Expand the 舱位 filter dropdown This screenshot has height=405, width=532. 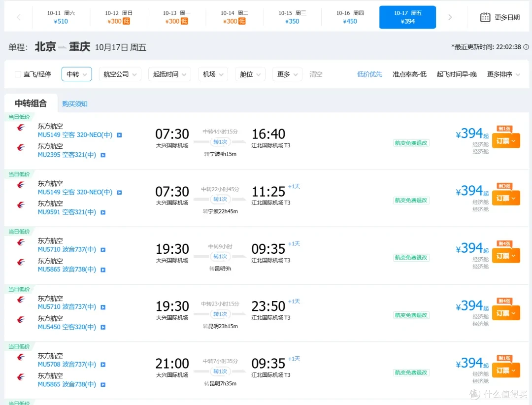[250, 74]
